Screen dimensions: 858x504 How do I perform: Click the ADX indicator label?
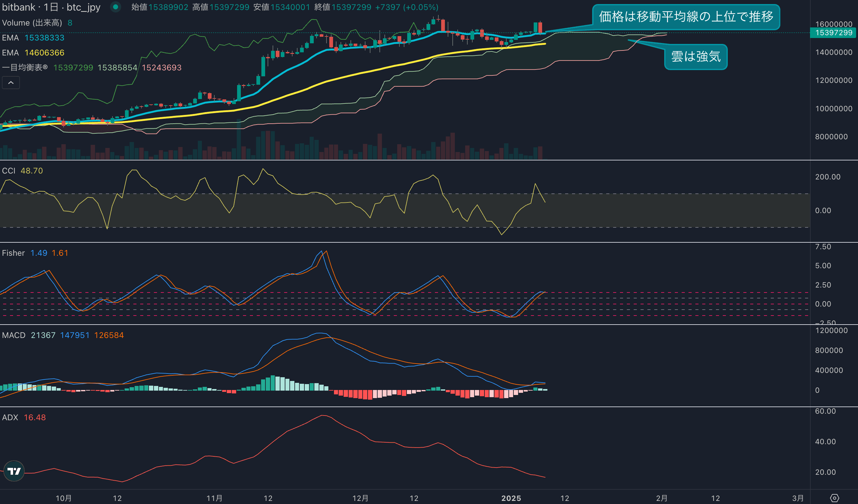[10, 418]
